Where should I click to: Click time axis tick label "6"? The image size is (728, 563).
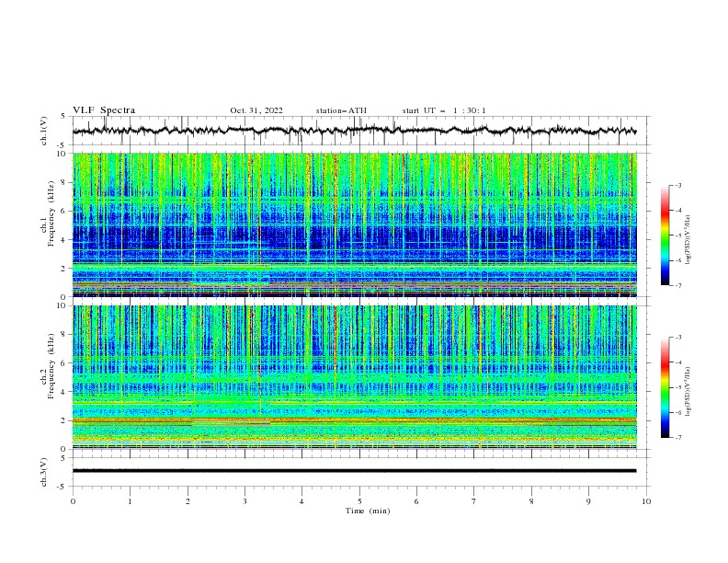[x=416, y=501]
